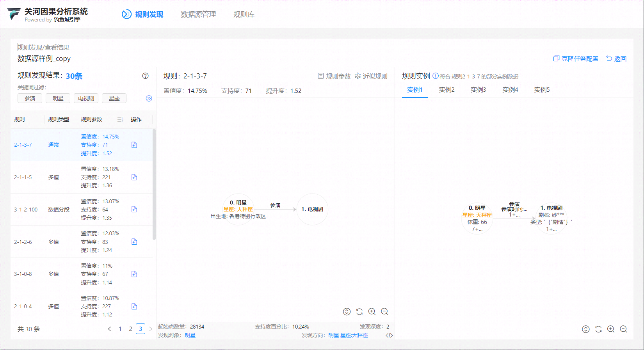Click the 1. 电视剧 node in rule graph
Screen dimensions: 644x350
click(x=312, y=209)
